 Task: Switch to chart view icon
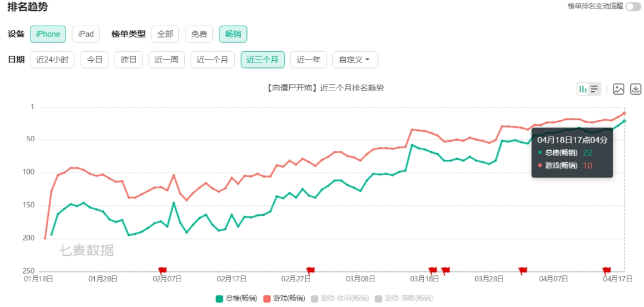[x=583, y=89]
